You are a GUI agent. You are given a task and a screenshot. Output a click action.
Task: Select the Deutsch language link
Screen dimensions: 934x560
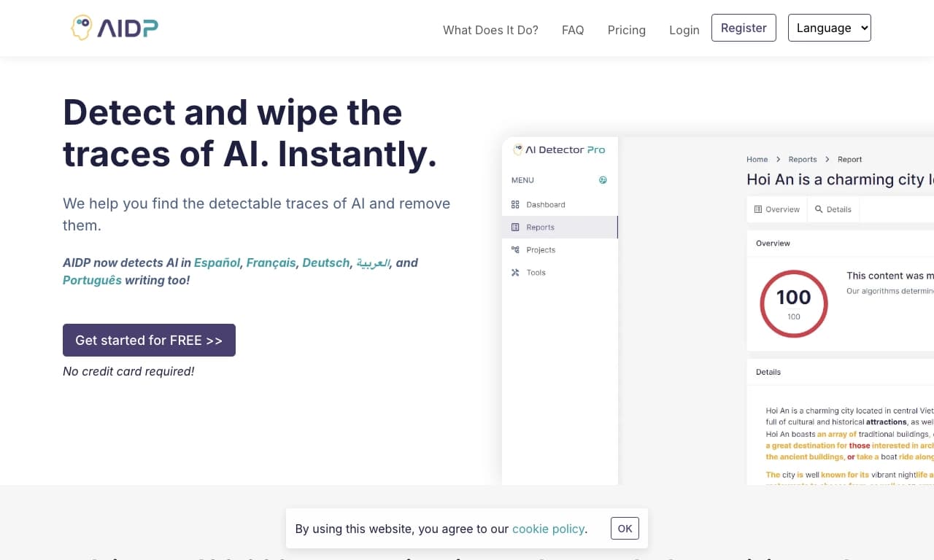[326, 262]
